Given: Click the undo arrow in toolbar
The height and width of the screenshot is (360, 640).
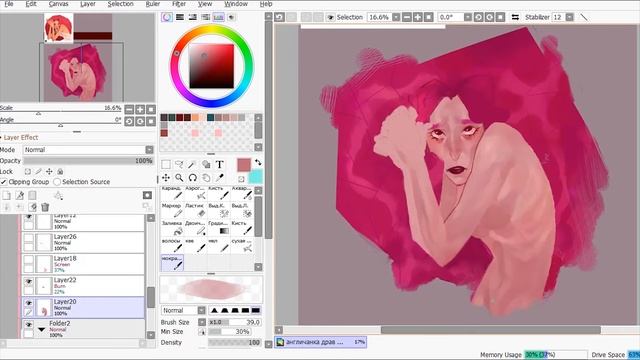Looking at the screenshot, I should pyautogui.click(x=279, y=17).
